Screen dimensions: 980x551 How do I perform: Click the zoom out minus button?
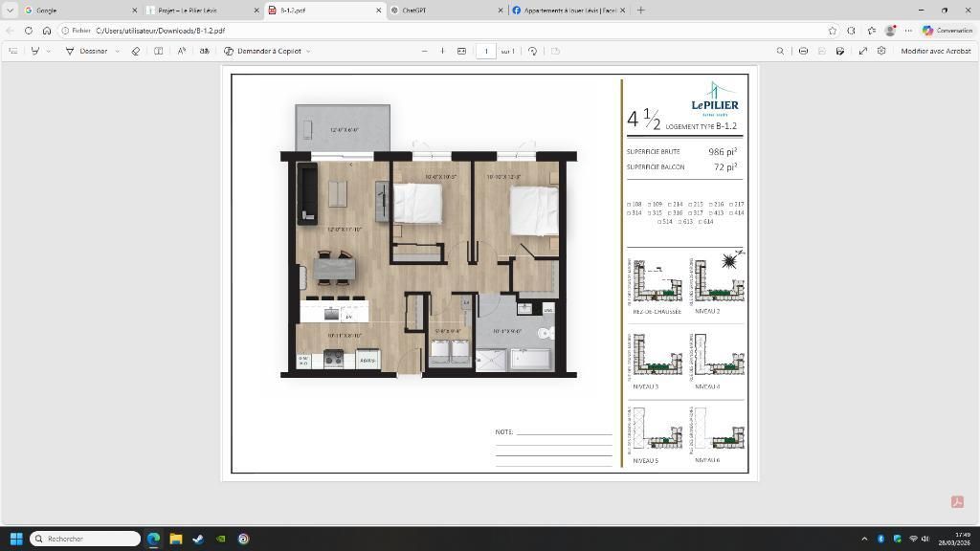point(424,51)
